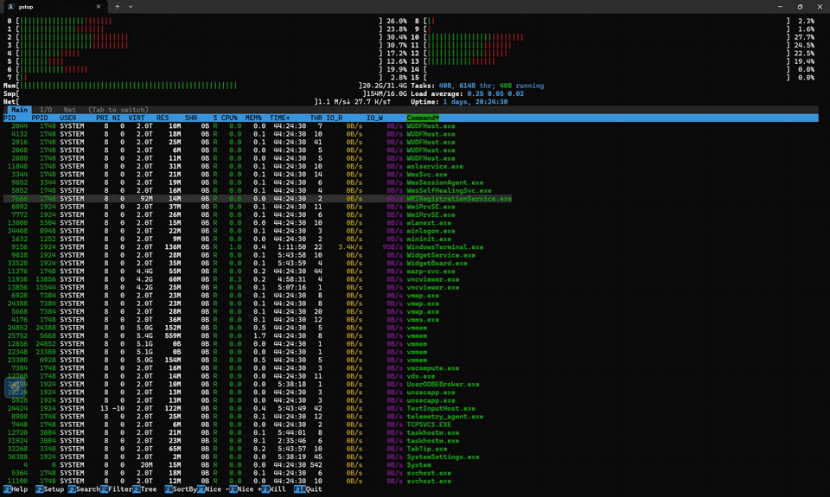Sort by the CPU% column header
The height and width of the screenshot is (497, 830).
pyautogui.click(x=229, y=118)
